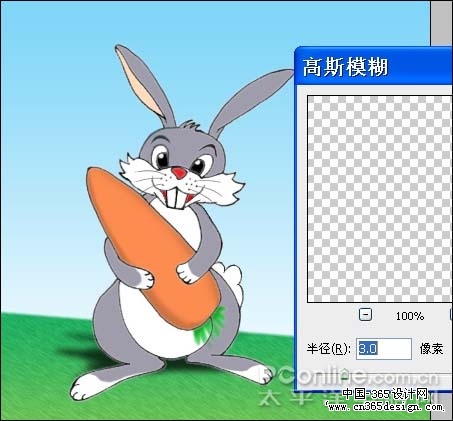Click the rabbit's left ear with pink inside
This screenshot has width=453, height=421.
[146, 85]
